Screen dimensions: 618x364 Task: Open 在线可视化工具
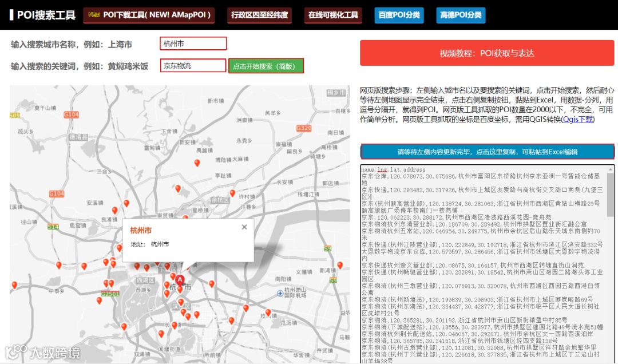pos(333,15)
